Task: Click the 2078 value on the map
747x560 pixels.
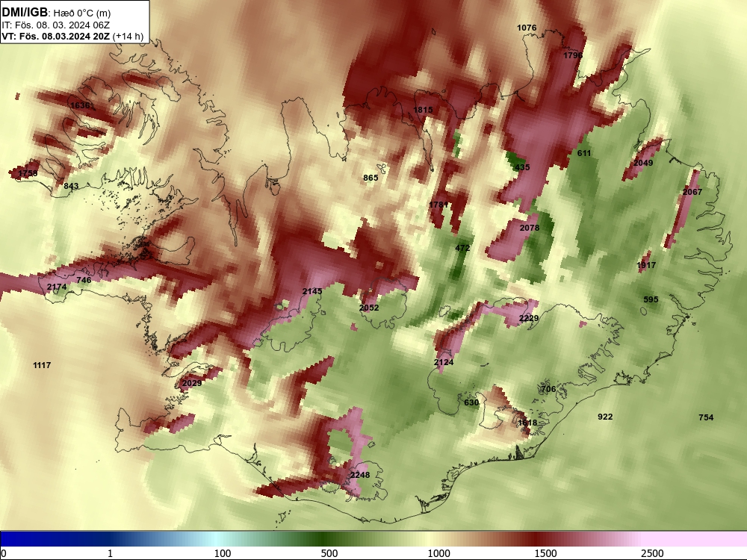Action: pyautogui.click(x=530, y=228)
